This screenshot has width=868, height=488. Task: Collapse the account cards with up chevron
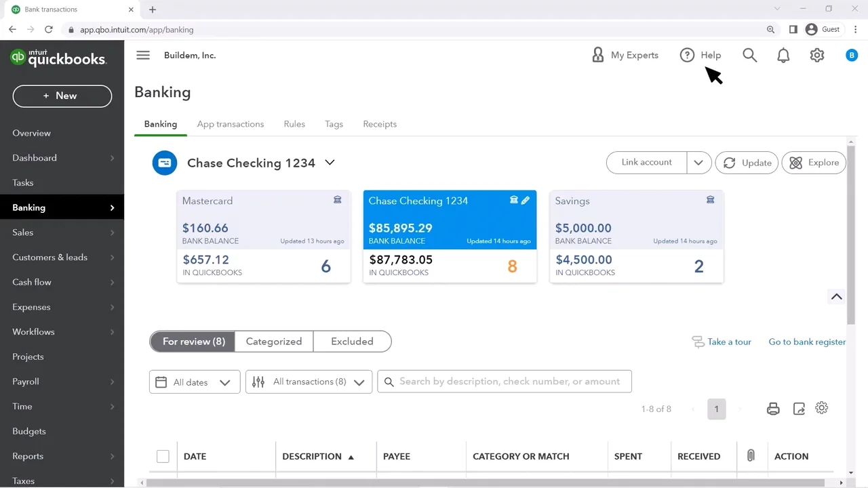pyautogui.click(x=836, y=297)
